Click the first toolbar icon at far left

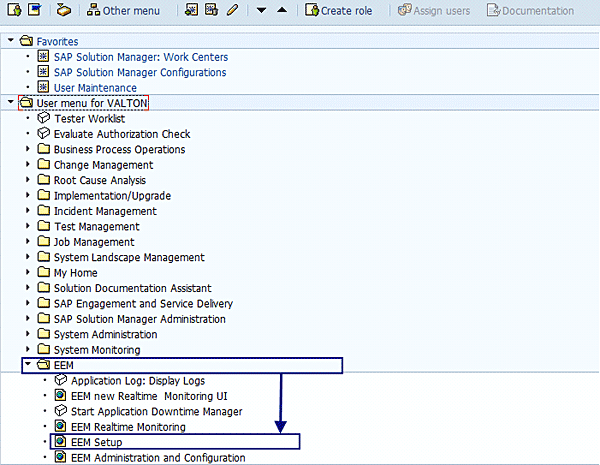[x=14, y=10]
